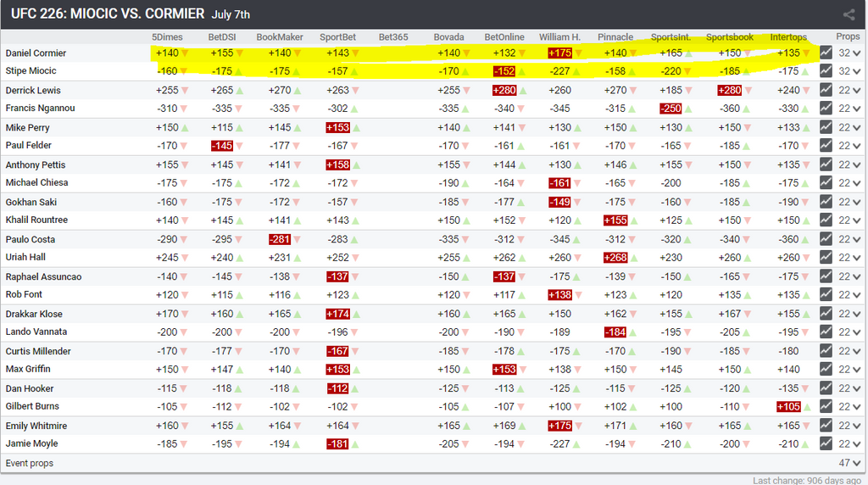
Task: Expand the 32 props for Daniel Cormier
Action: click(849, 53)
